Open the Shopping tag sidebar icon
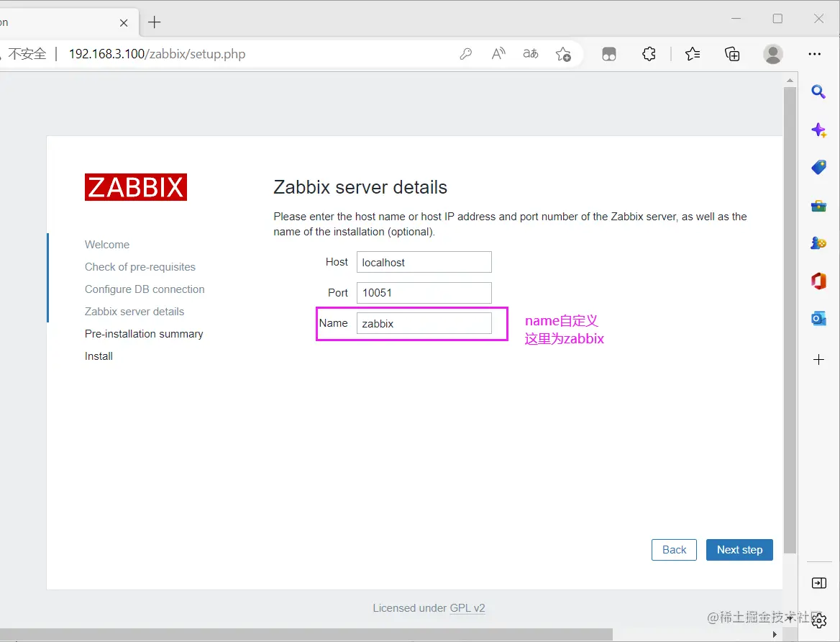This screenshot has height=642, width=840. coord(818,168)
